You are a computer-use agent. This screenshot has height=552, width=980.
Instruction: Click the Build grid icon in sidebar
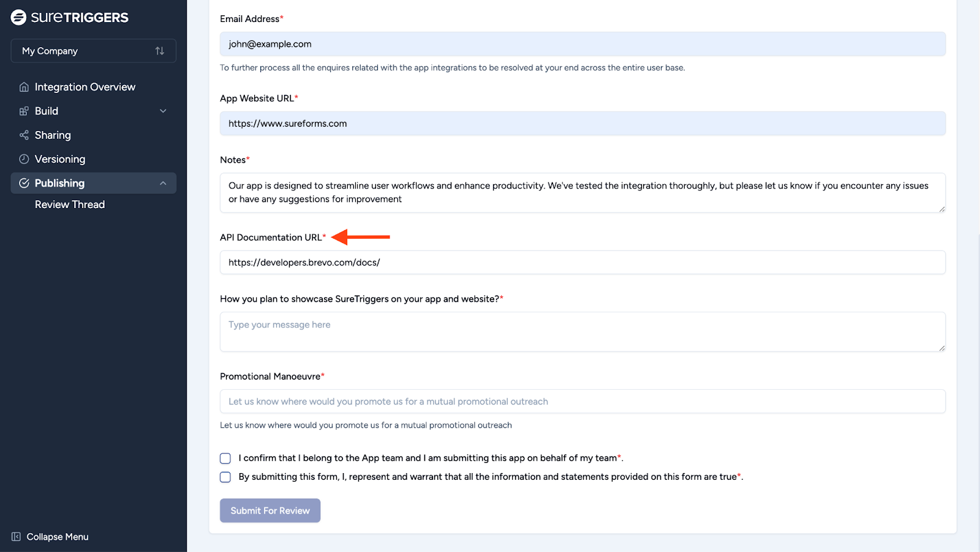pyautogui.click(x=24, y=111)
